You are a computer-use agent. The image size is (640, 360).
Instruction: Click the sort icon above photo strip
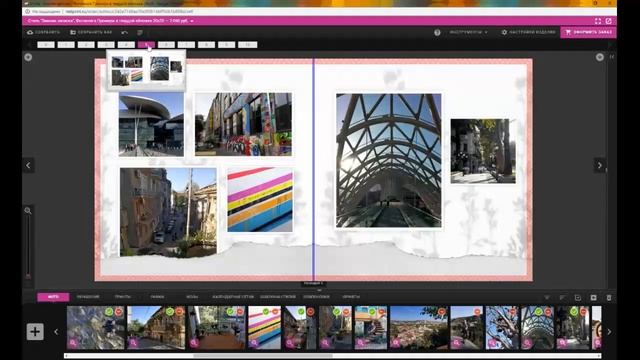(x=562, y=298)
